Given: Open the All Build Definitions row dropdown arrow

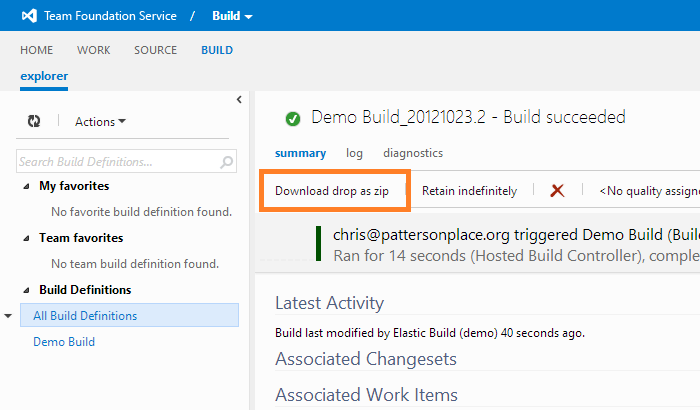Looking at the screenshot, I should point(8,316).
